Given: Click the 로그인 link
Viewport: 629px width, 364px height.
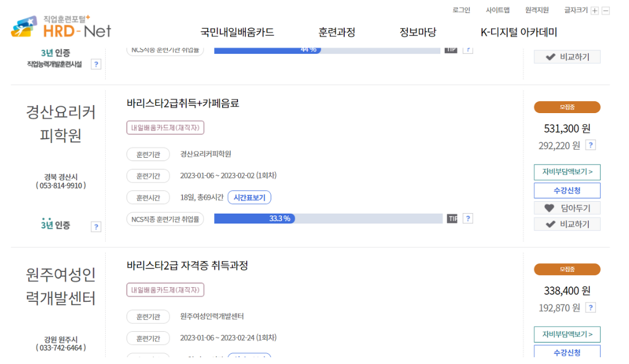Looking at the screenshot, I should 461,10.
